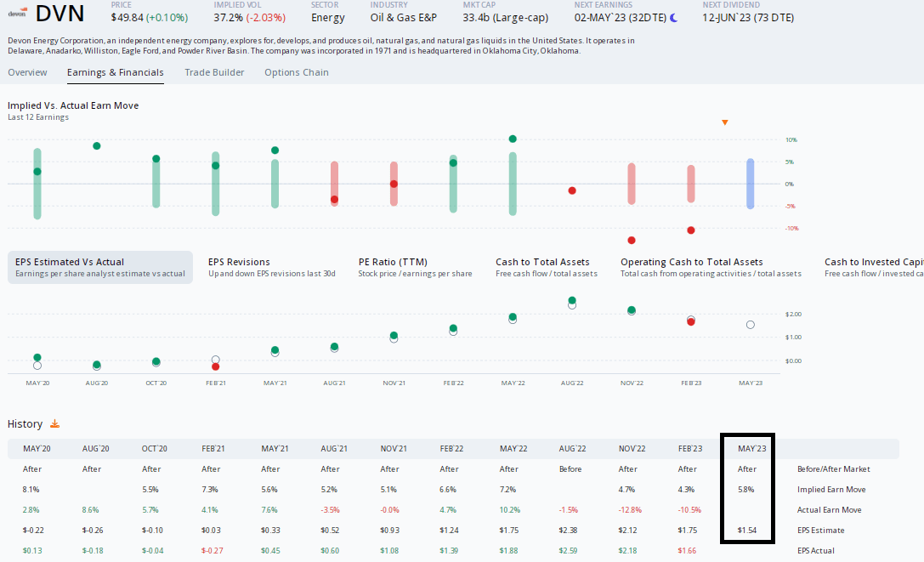The image size is (924, 562).
Task: Click the MAY'23 history column header
Action: [x=752, y=448]
